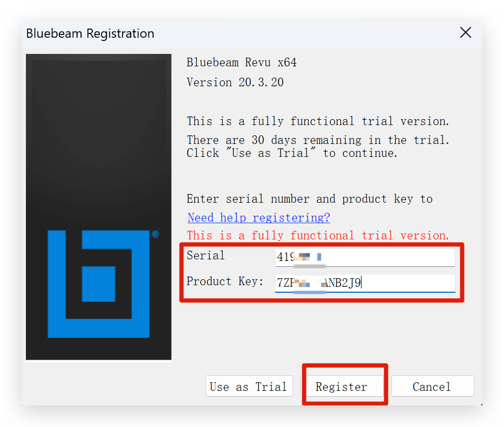Select the Version 20.3.20 text
The height and width of the screenshot is (427, 504).
pyautogui.click(x=235, y=82)
